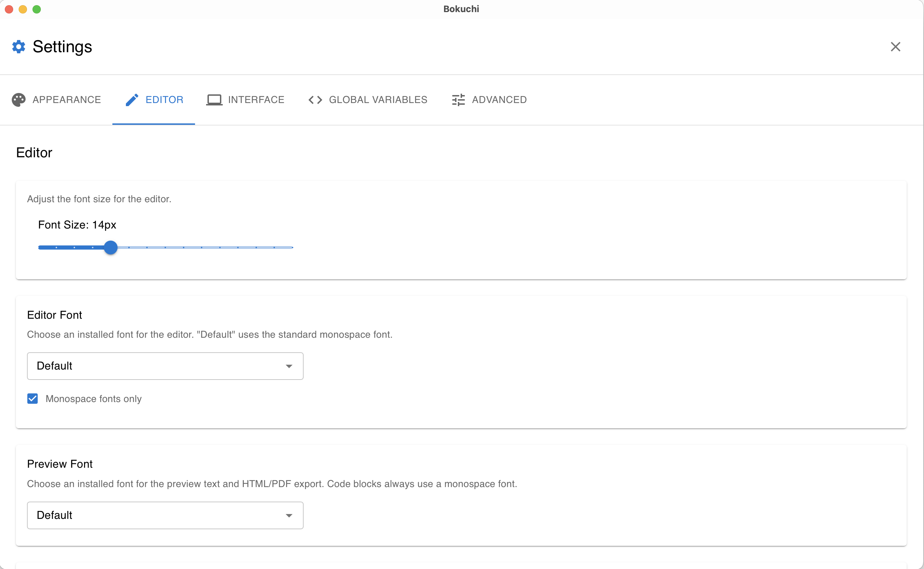Screen dimensions: 924x569
Task: Click the 'Bokuchi' window title
Action: (461, 9)
